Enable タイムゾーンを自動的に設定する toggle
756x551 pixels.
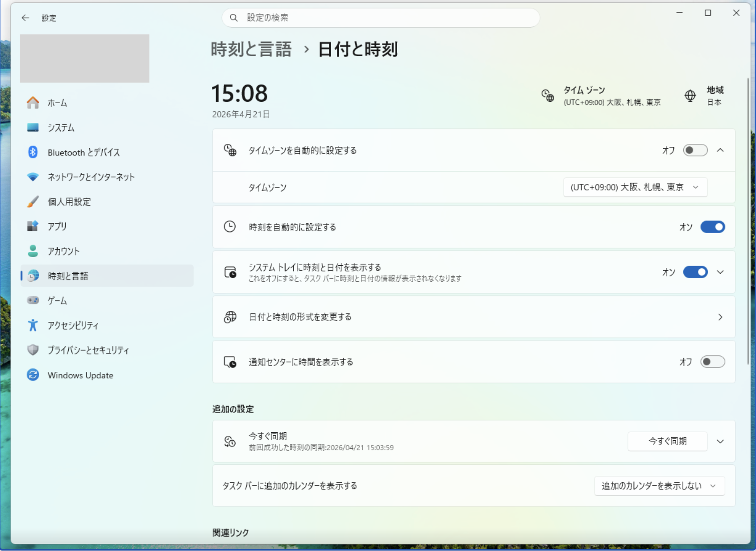[x=695, y=150]
